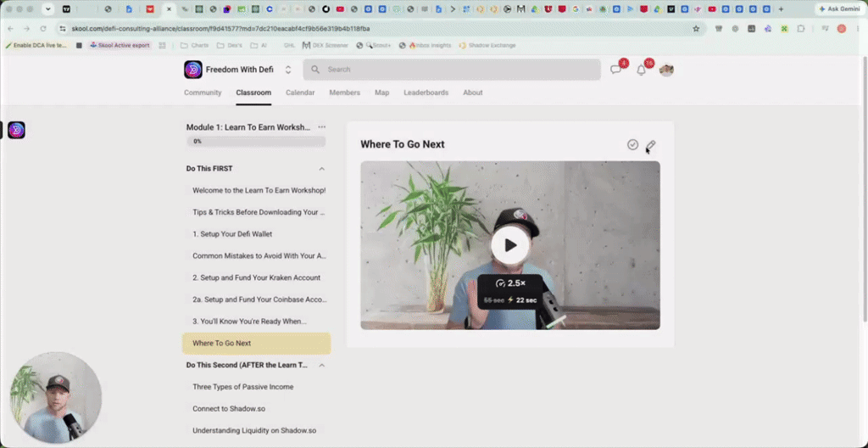Click the Search input field
This screenshot has width=868, height=448.
coord(452,70)
